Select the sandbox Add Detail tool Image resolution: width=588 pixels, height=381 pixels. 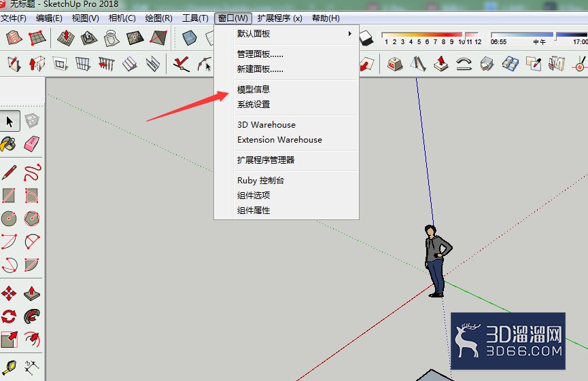pos(135,38)
